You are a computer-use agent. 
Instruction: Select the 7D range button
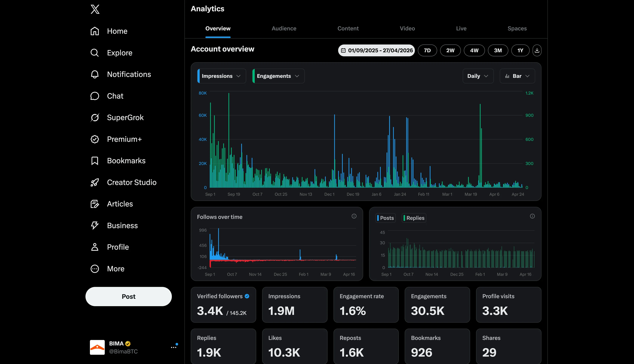427,50
